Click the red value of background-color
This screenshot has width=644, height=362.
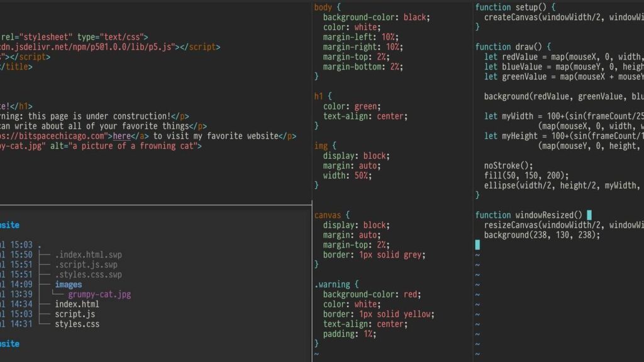click(x=413, y=295)
